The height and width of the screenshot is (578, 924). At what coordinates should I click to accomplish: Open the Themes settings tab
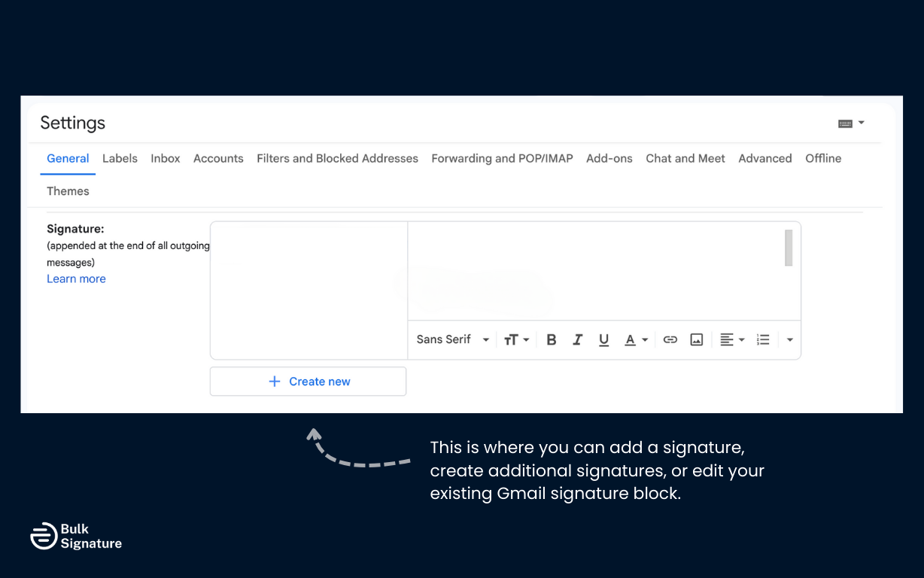click(x=68, y=190)
